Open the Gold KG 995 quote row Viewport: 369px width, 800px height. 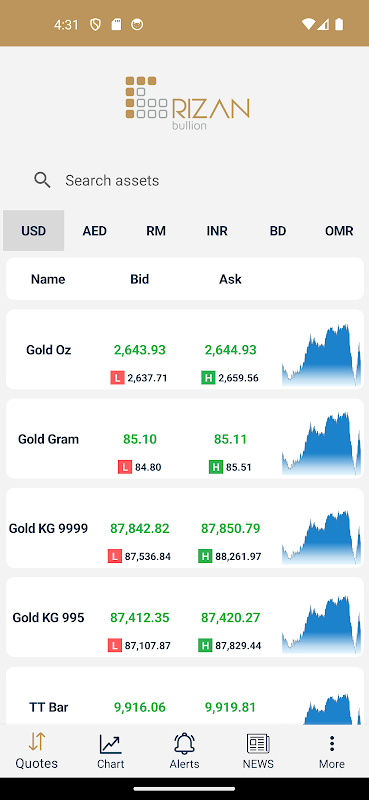click(185, 617)
